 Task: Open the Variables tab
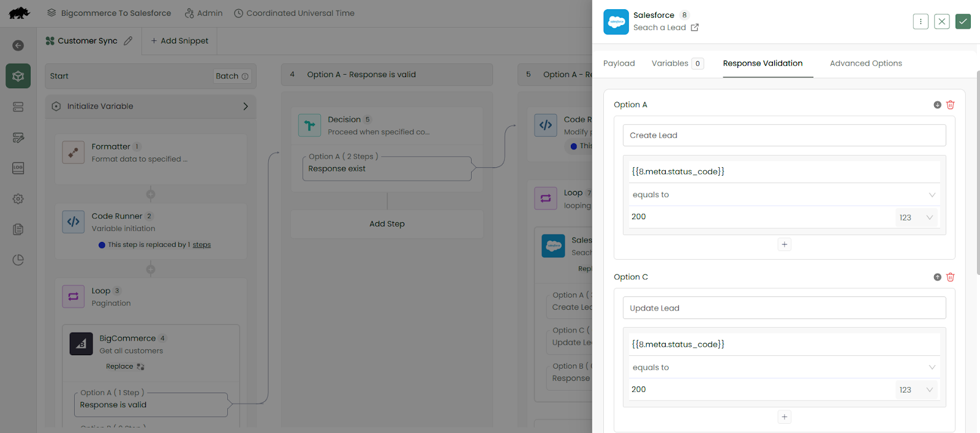670,64
